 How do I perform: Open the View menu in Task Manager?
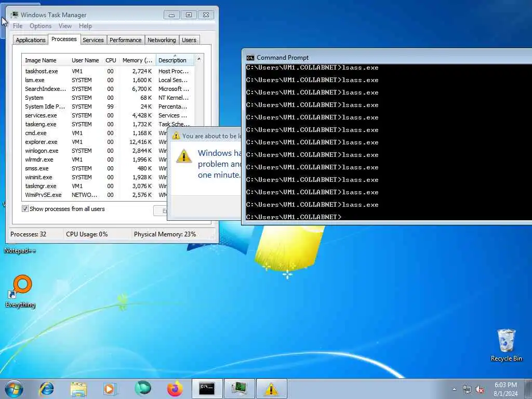[x=65, y=26]
